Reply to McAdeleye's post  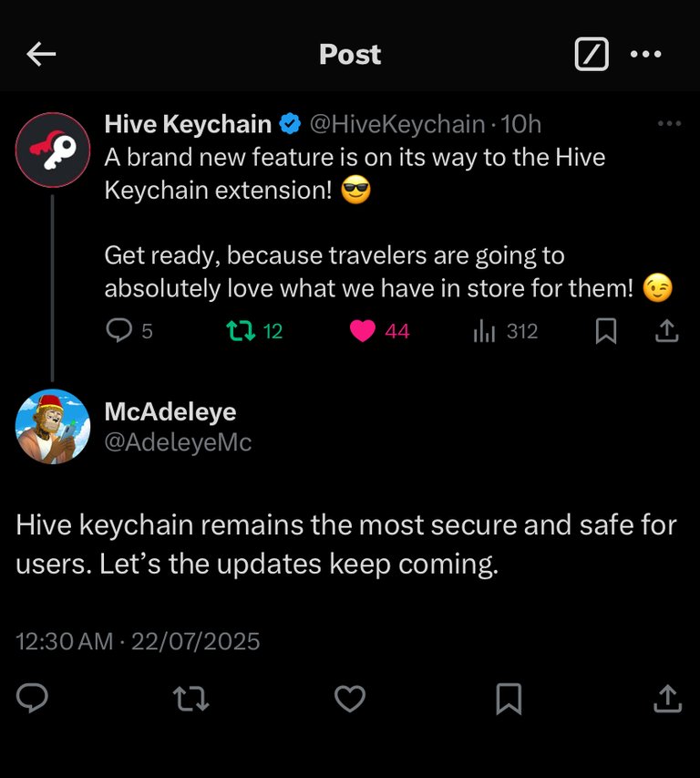coord(33,699)
